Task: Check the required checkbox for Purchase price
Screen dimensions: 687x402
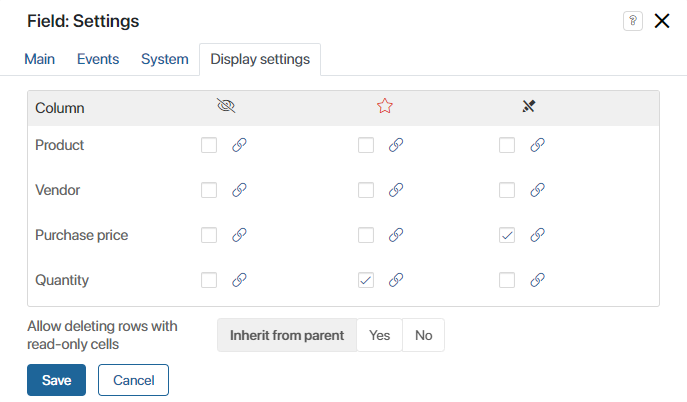Action: [x=366, y=235]
